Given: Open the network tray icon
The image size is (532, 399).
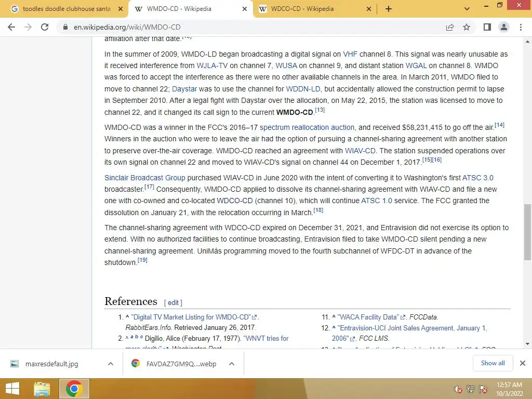Looking at the screenshot, I should pyautogui.click(x=471, y=389).
